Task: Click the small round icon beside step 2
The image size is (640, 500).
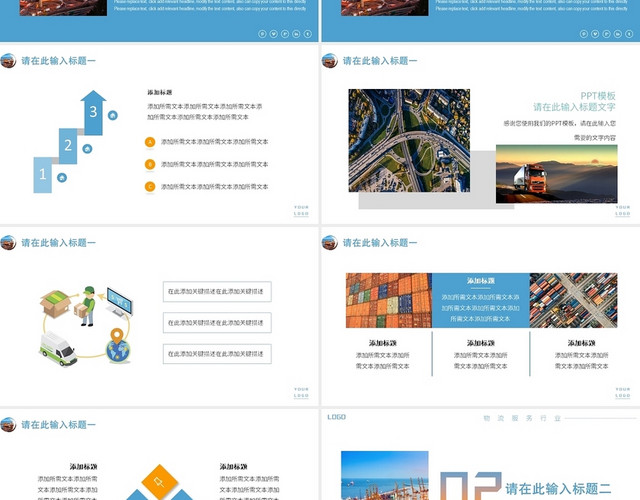Action: [x=87, y=149]
